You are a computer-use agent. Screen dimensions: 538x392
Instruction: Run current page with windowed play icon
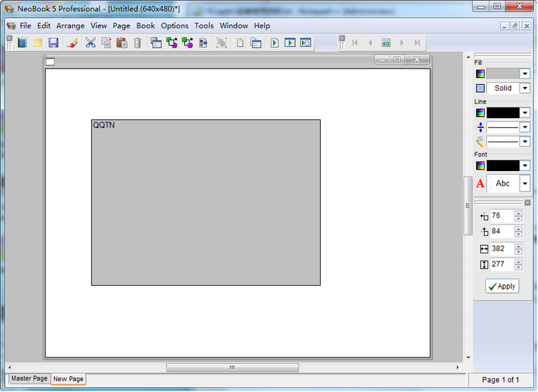[290, 43]
